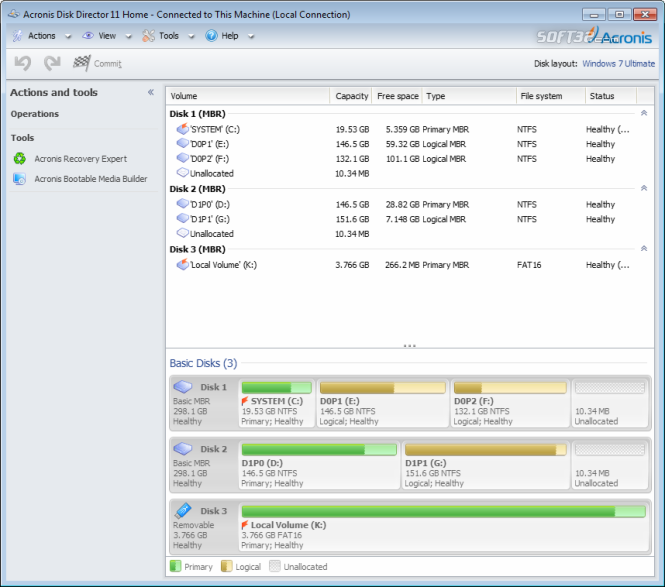
Task: Click the '7.148 GB' free space cell
Action: pos(402,219)
